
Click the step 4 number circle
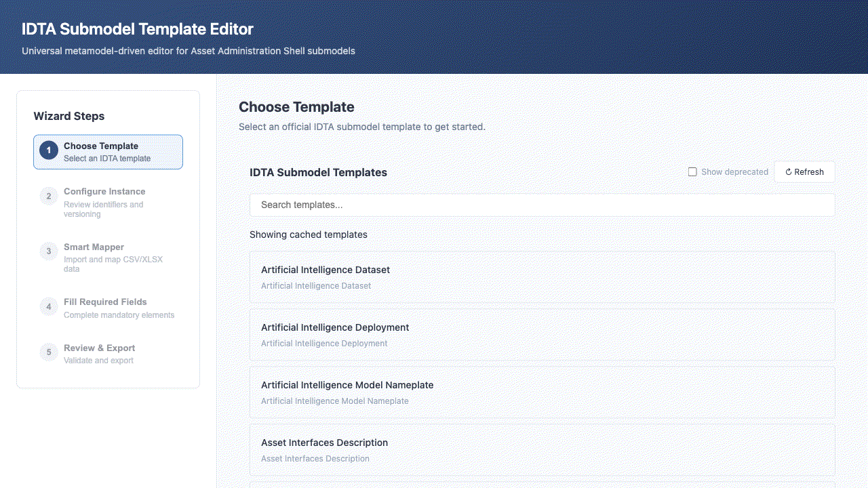point(49,306)
